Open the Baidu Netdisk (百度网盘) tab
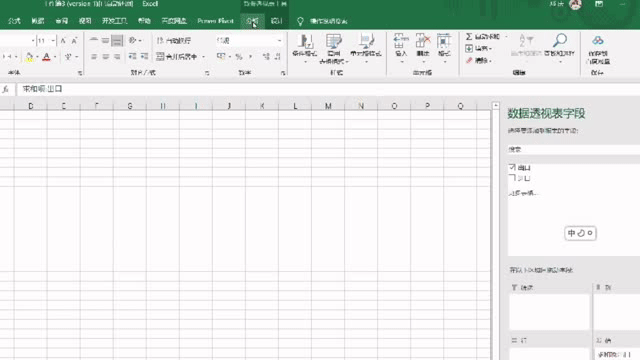This screenshot has width=640, height=360. 174,21
